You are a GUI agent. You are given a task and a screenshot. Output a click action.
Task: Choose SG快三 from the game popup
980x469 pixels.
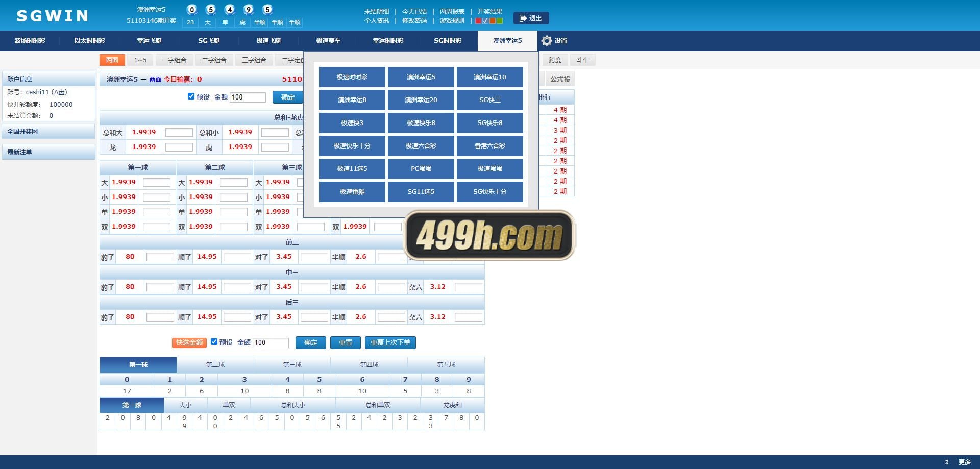pyautogui.click(x=490, y=100)
